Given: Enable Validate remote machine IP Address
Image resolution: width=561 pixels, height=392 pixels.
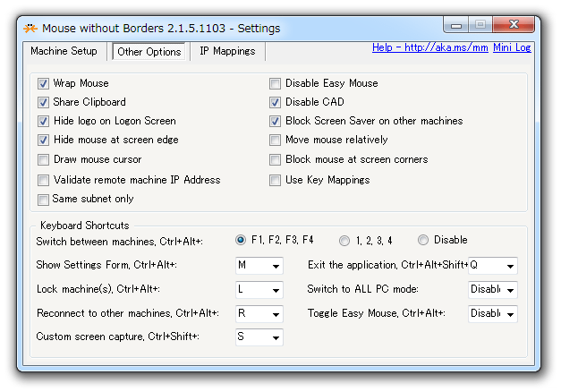Looking at the screenshot, I should [x=43, y=180].
